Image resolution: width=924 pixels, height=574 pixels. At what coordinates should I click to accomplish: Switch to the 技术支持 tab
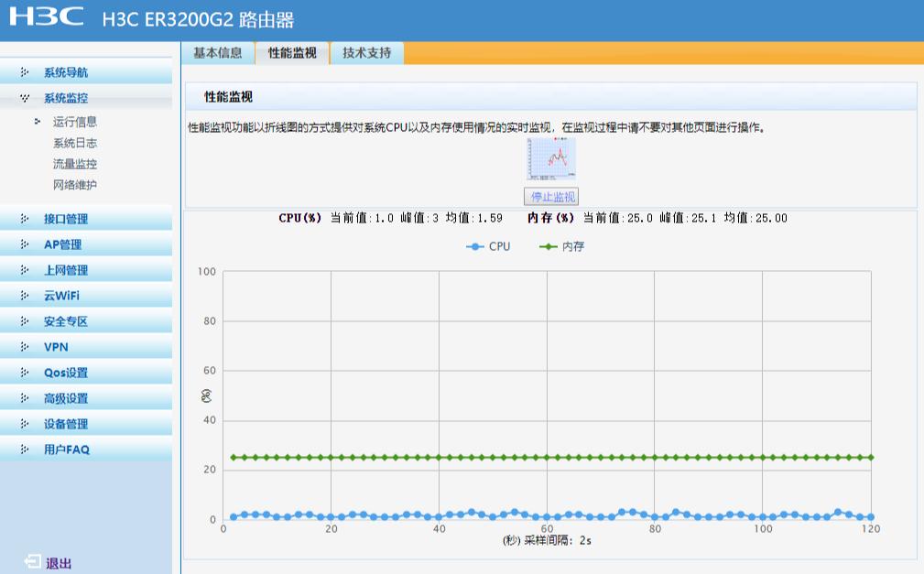click(x=367, y=53)
